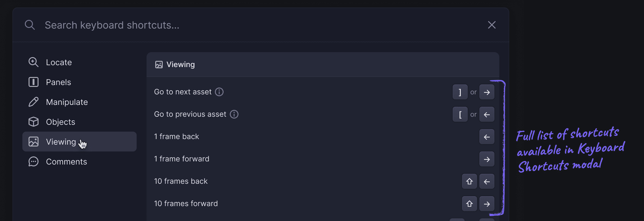Click the image icon beside Viewing header
Viewport: 644px width, 221px height.
point(159,64)
